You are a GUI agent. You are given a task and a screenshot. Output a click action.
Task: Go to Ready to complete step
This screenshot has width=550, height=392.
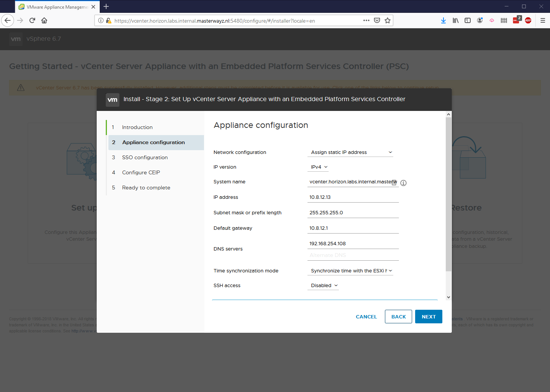pyautogui.click(x=156, y=188)
